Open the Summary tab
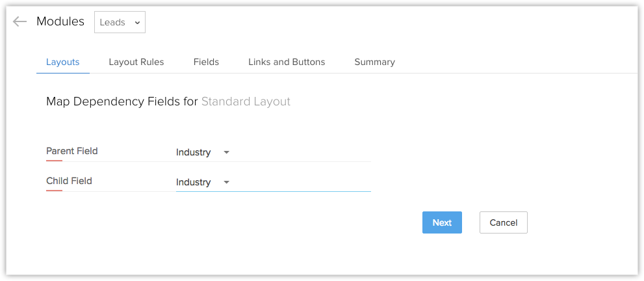This screenshot has width=644, height=281. [374, 62]
